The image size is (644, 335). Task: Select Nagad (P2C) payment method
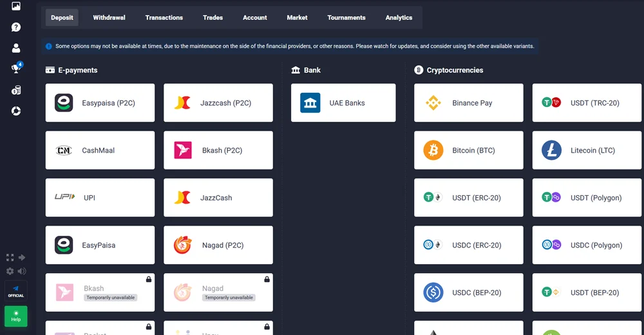(x=218, y=245)
